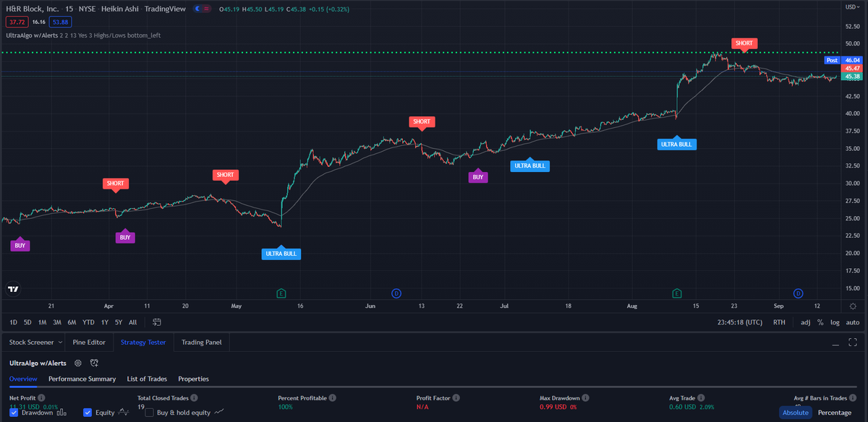Image resolution: width=868 pixels, height=422 pixels.
Task: Click info icon next to Profit Factor
Action: click(x=457, y=398)
